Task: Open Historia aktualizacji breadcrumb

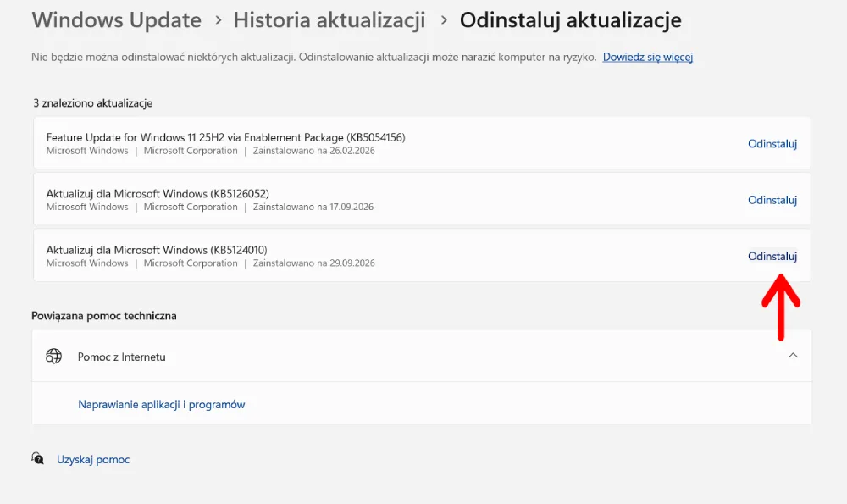Action: 329,20
